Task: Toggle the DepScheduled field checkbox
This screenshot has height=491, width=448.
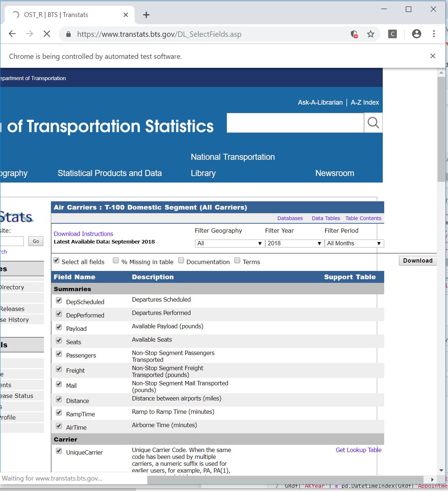Action: (59, 301)
